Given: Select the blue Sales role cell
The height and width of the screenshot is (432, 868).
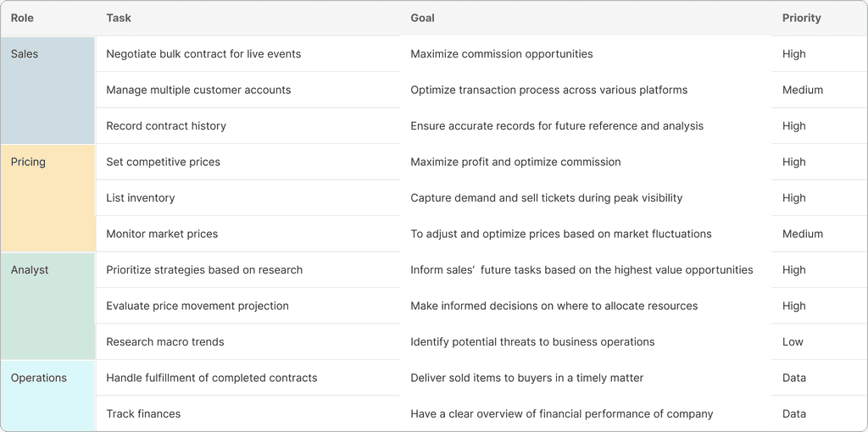Looking at the screenshot, I should click(x=47, y=90).
